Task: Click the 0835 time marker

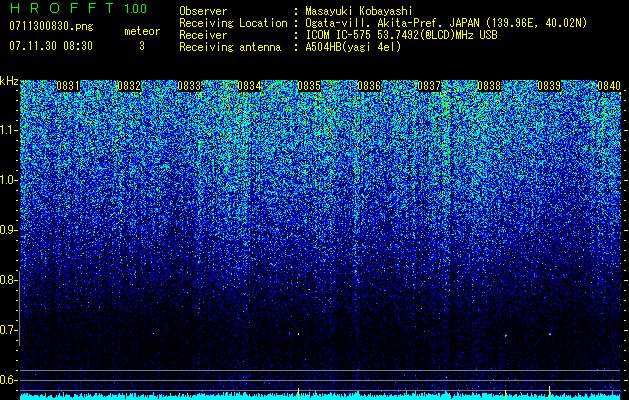Action: (x=309, y=86)
